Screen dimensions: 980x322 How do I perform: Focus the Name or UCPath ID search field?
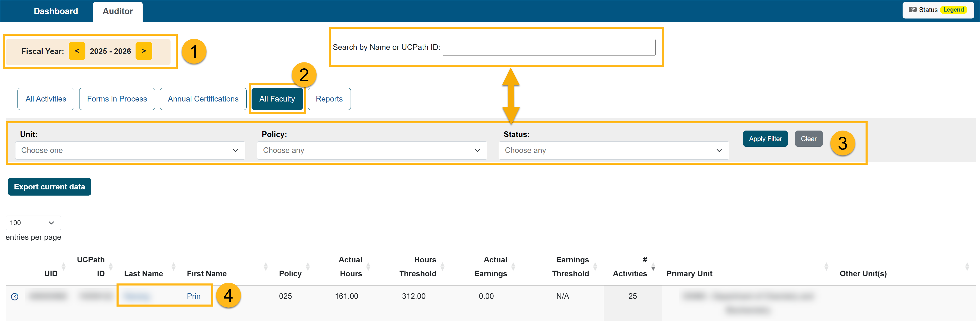pos(549,47)
